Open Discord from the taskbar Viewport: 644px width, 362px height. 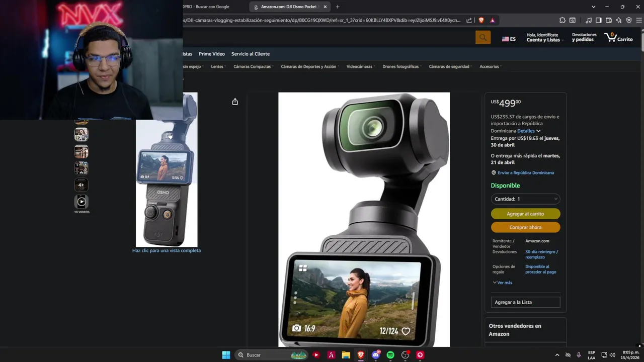[376, 355]
